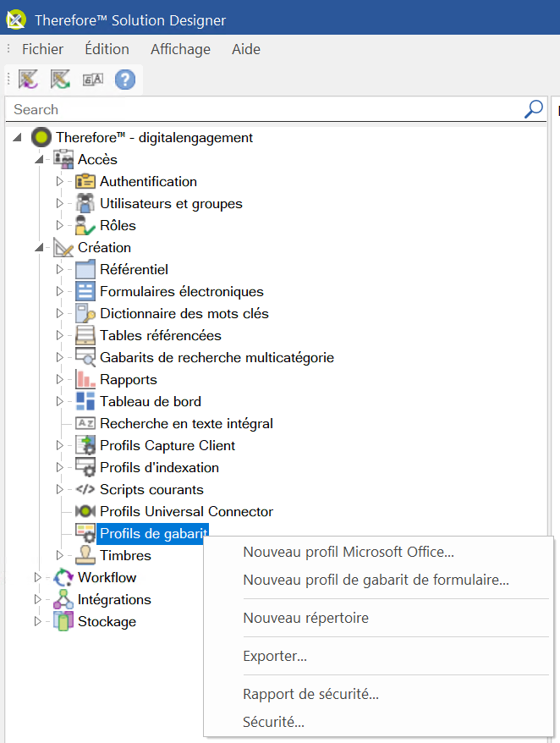
Task: Click the Intégrations nodes icon
Action: [63, 599]
